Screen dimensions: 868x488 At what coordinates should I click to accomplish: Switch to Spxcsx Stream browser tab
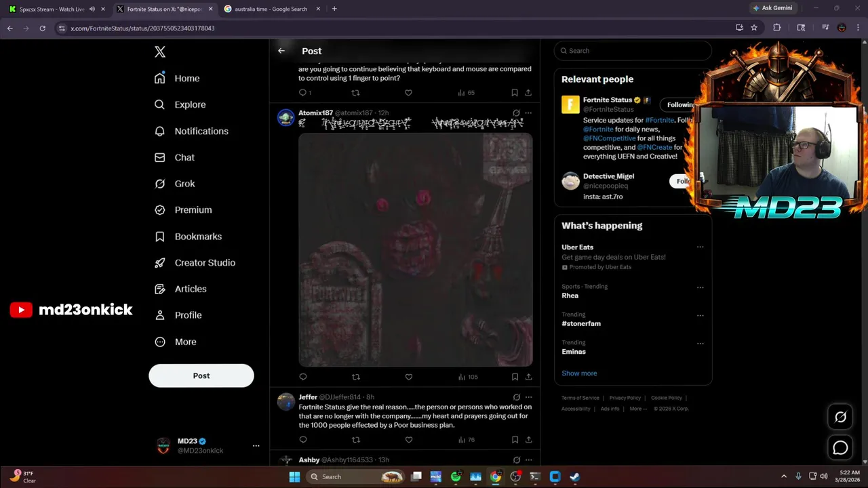(x=56, y=9)
